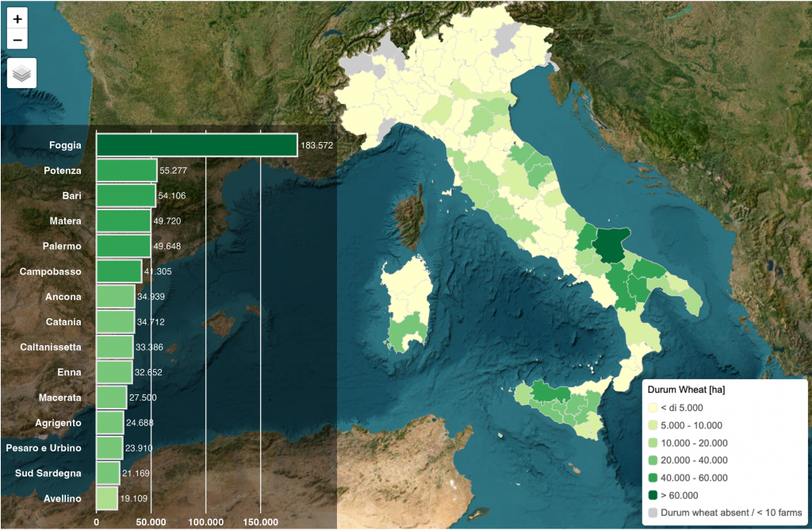The image size is (812, 530).
Task: Click Sardinia's green southern province on map
Action: tap(408, 329)
